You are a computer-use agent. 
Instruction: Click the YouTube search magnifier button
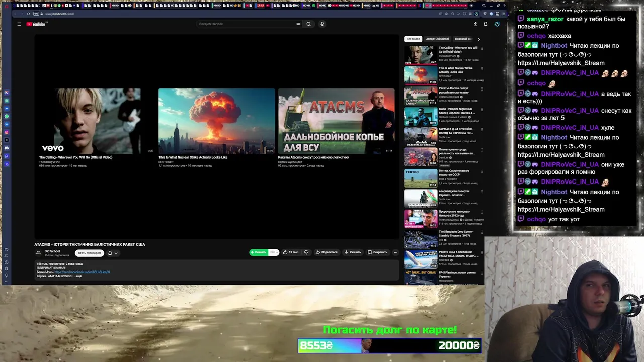(x=309, y=24)
